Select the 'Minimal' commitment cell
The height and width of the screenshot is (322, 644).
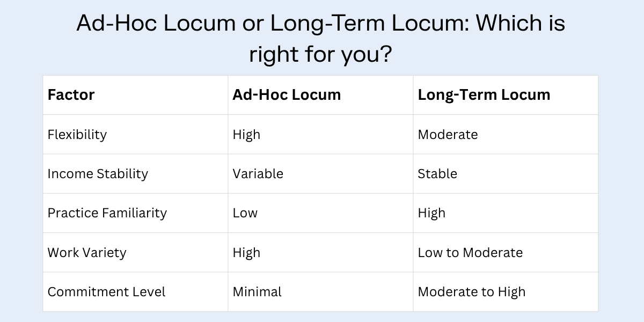[x=257, y=292]
